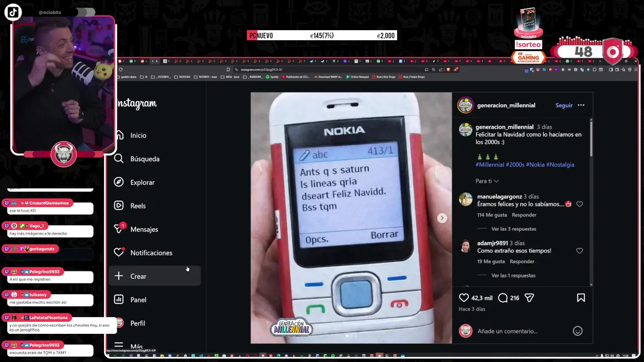Open generacion_millennial profile from header
This screenshot has height=362, width=644.
506,105
